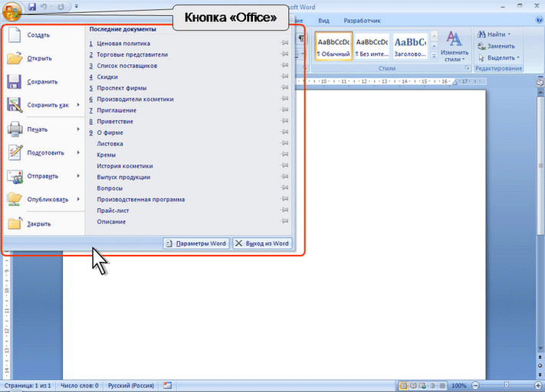This screenshot has height=392, width=545.
Task: Pin Скидки to the recent list
Action: tap(284, 76)
